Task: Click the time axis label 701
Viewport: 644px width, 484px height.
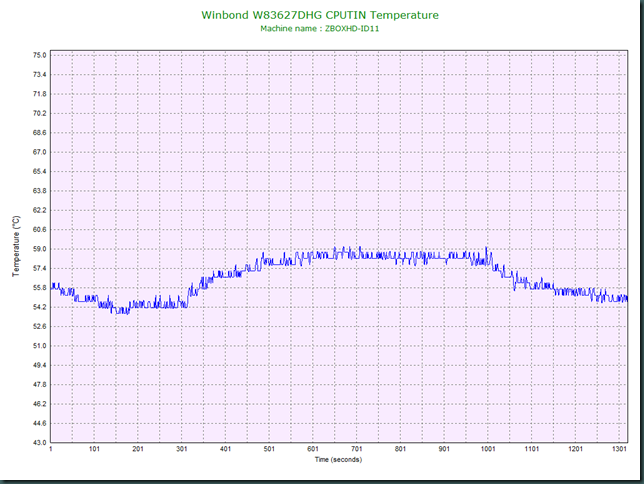Action: [x=356, y=449]
